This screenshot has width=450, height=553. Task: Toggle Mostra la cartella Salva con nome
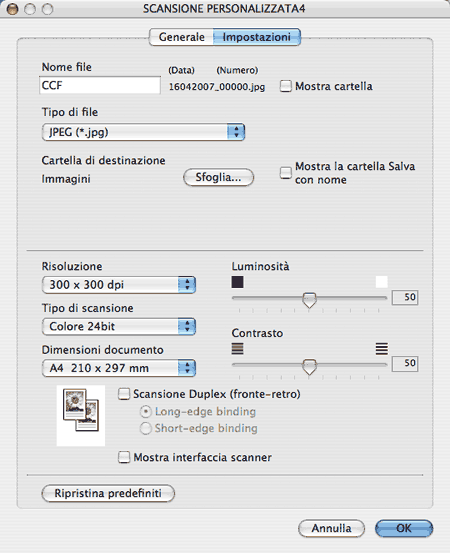pyautogui.click(x=286, y=173)
